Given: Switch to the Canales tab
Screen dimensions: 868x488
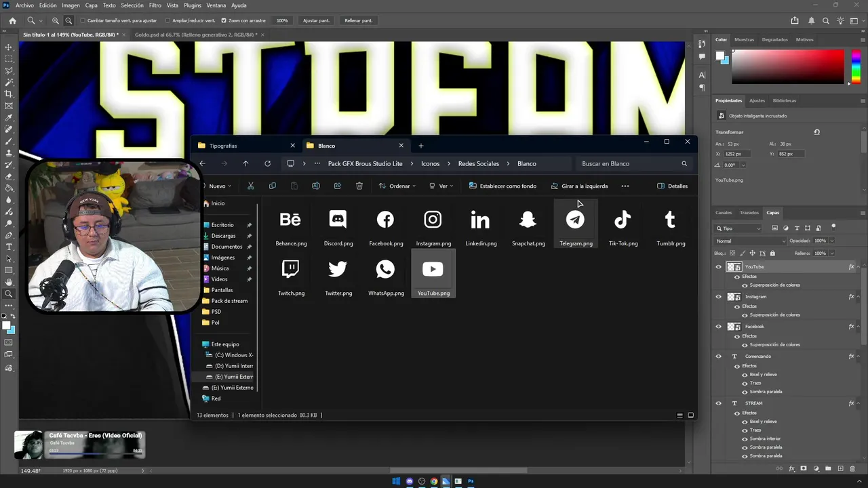Looking at the screenshot, I should click(x=724, y=213).
